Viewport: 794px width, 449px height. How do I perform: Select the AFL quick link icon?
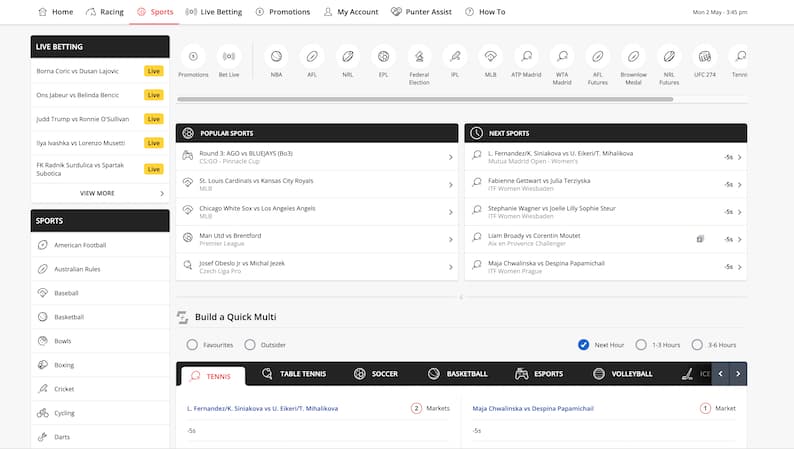pyautogui.click(x=312, y=57)
